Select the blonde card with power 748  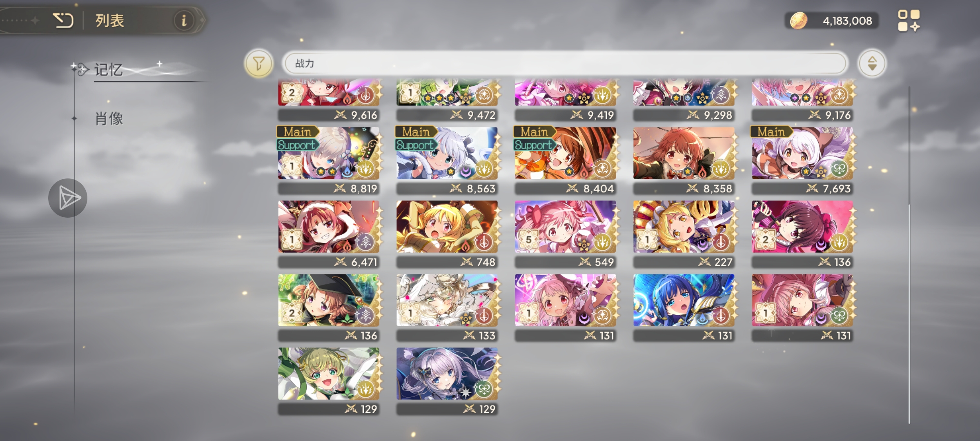tap(447, 234)
